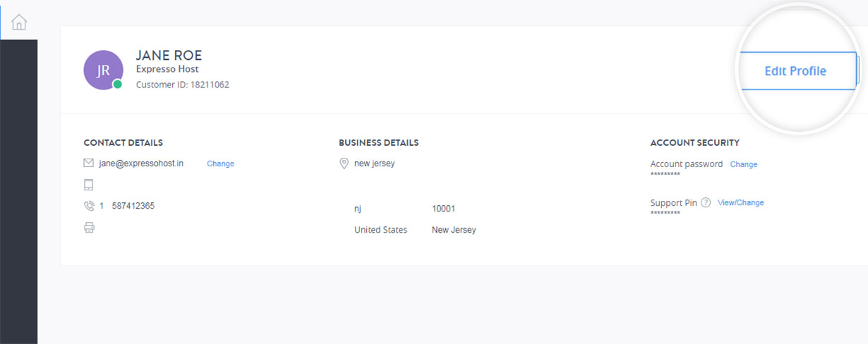Click the fax printer icon
868x344 pixels.
(x=89, y=228)
